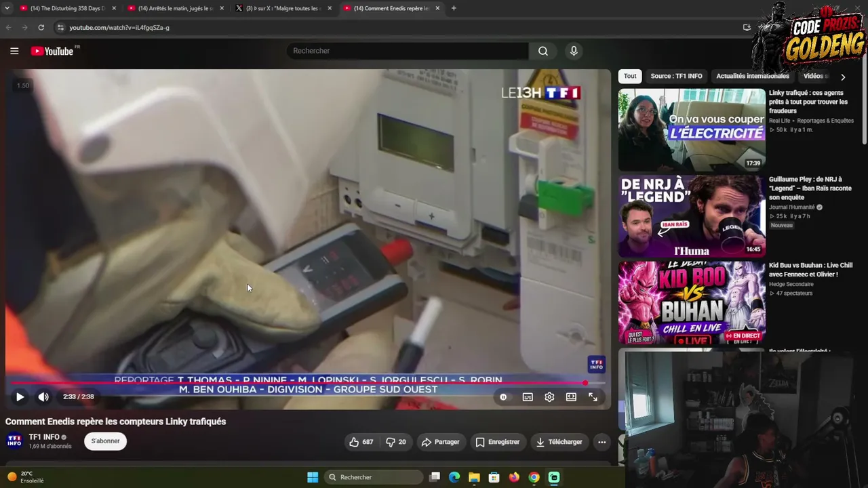The image size is (868, 488).
Task: Open the Guillaume Pley NRJ video thumbnail
Action: [x=692, y=216]
